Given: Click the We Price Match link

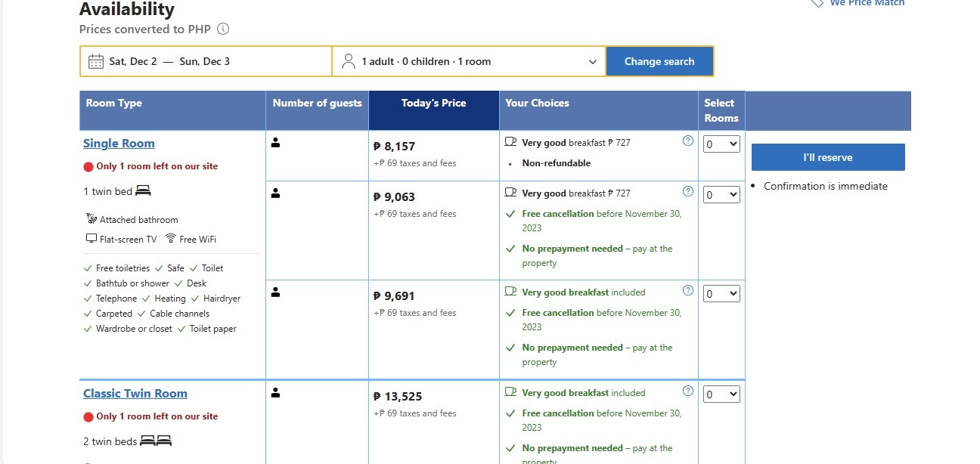Looking at the screenshot, I should (867, 3).
